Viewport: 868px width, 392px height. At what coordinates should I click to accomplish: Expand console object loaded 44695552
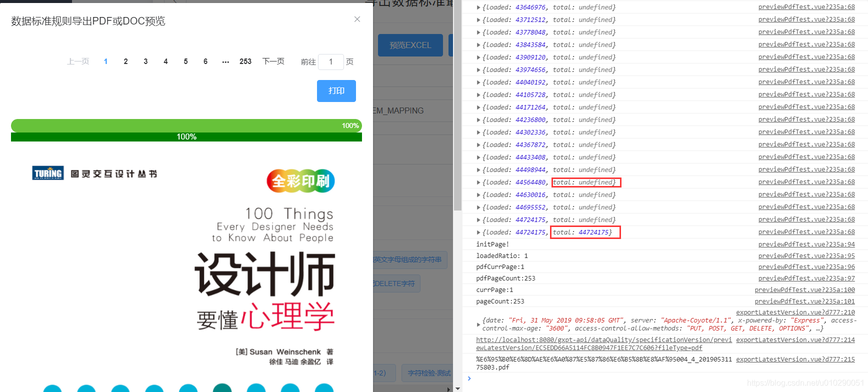[x=478, y=207]
